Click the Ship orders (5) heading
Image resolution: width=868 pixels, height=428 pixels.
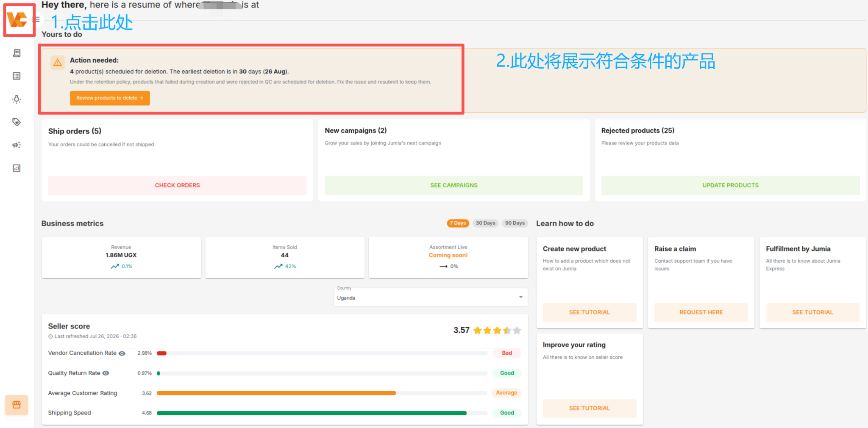click(x=75, y=131)
